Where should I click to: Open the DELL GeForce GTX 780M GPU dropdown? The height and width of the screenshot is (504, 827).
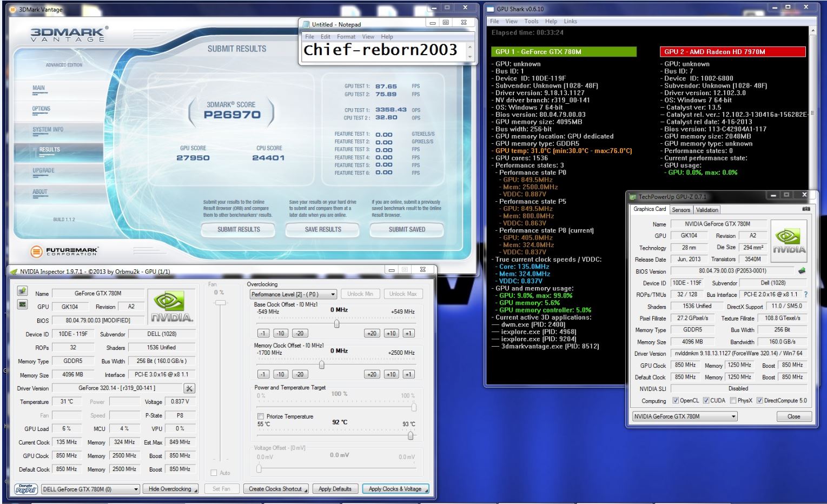pyautogui.click(x=90, y=489)
